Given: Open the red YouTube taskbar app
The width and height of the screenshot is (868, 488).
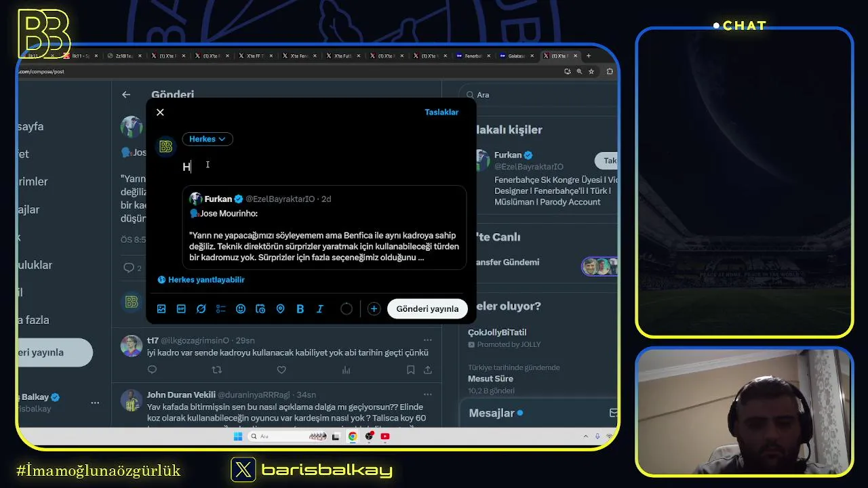Looking at the screenshot, I should coord(385,436).
